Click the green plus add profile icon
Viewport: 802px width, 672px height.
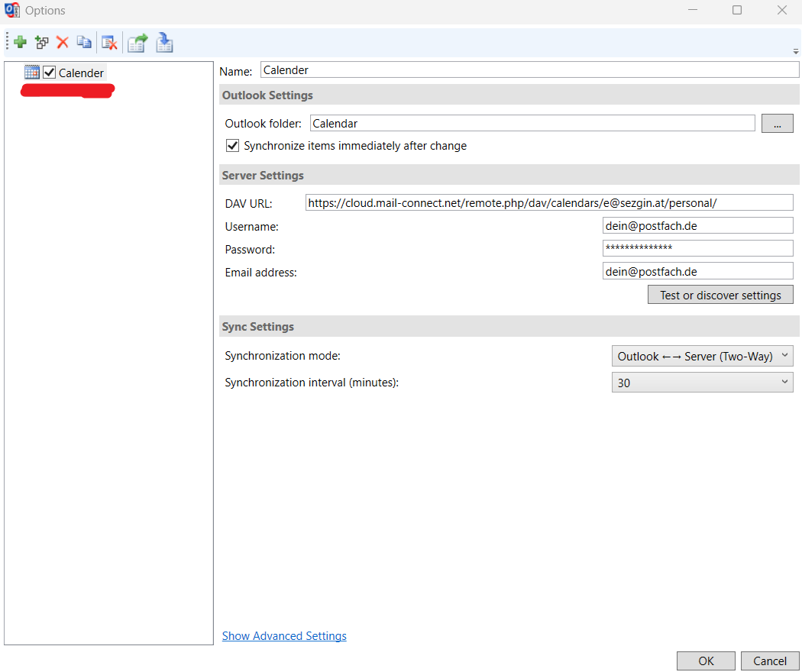20,43
